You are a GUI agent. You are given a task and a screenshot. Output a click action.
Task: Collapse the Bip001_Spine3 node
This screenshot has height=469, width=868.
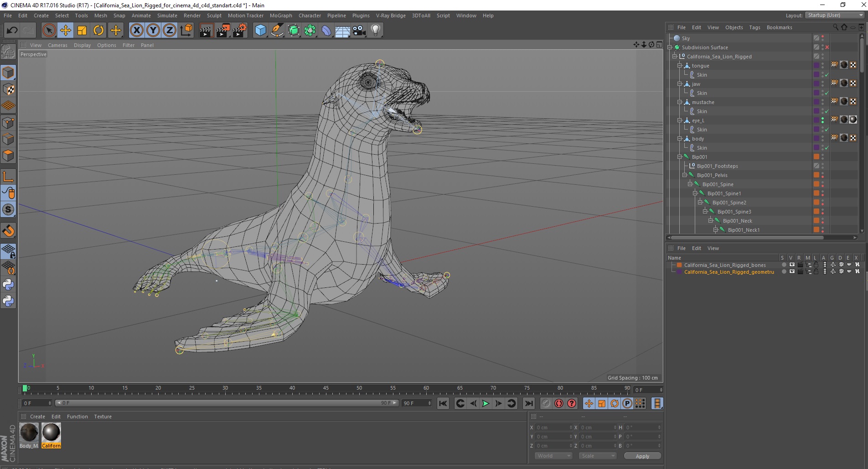click(x=705, y=212)
